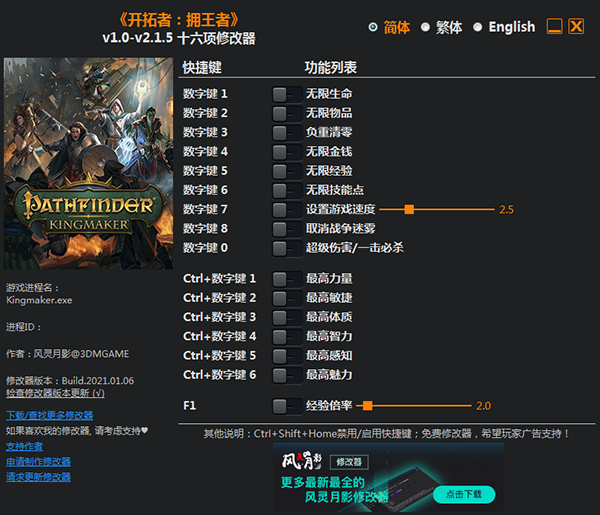Open 申请制作修改器 link

38,462
